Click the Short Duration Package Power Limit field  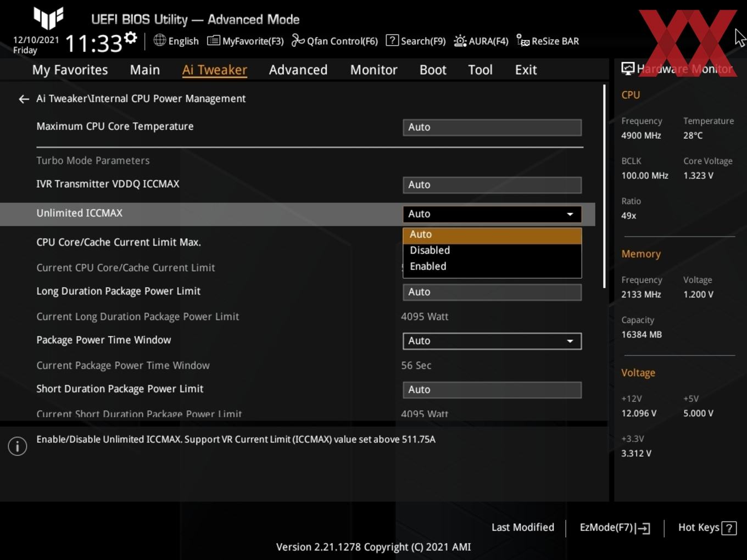492,390
